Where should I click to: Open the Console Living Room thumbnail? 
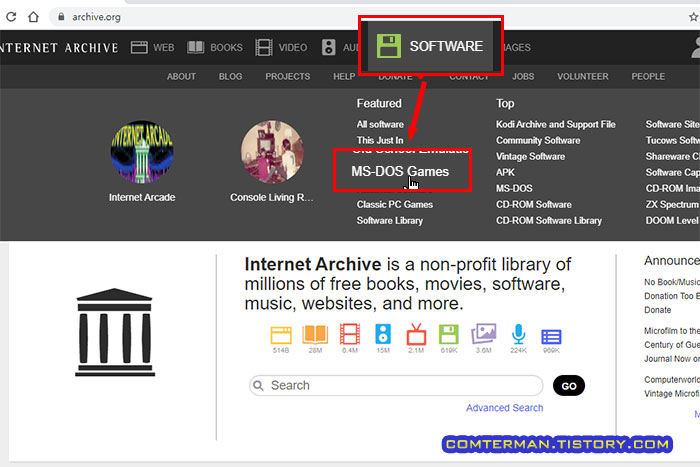point(272,152)
